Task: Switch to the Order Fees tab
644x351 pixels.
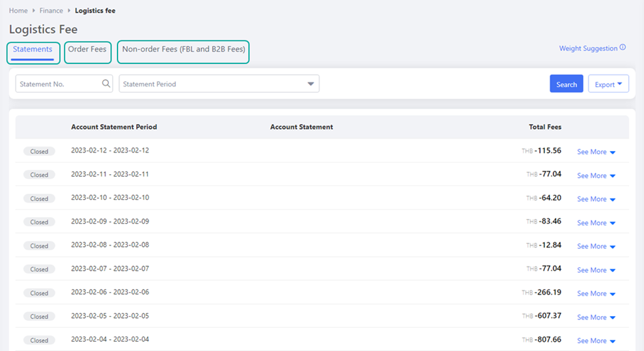Action: point(87,49)
